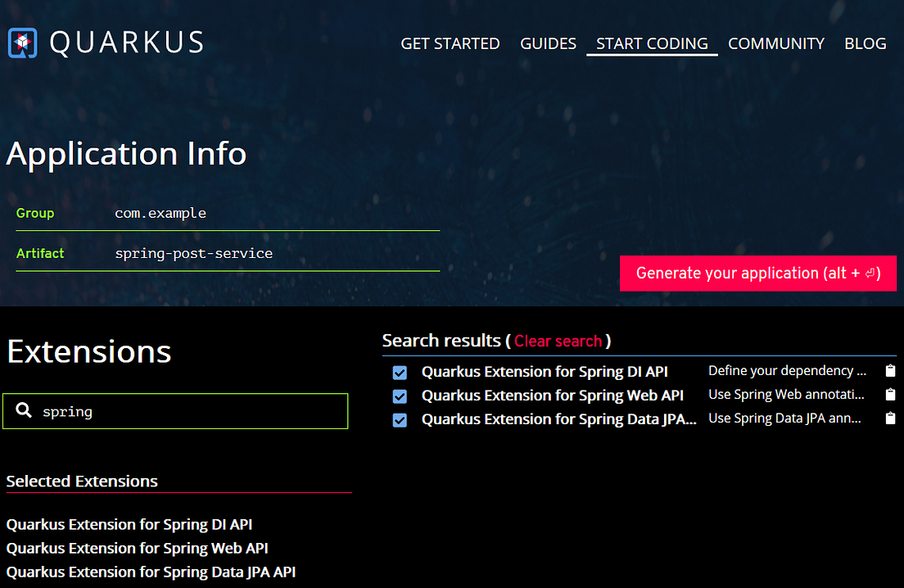Open the GET STARTED menu item
Viewport: 904px width, 588px height.
[x=450, y=43]
